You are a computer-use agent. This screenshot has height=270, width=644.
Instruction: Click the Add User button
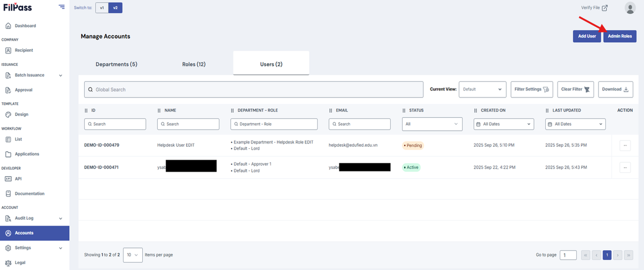pyautogui.click(x=587, y=36)
